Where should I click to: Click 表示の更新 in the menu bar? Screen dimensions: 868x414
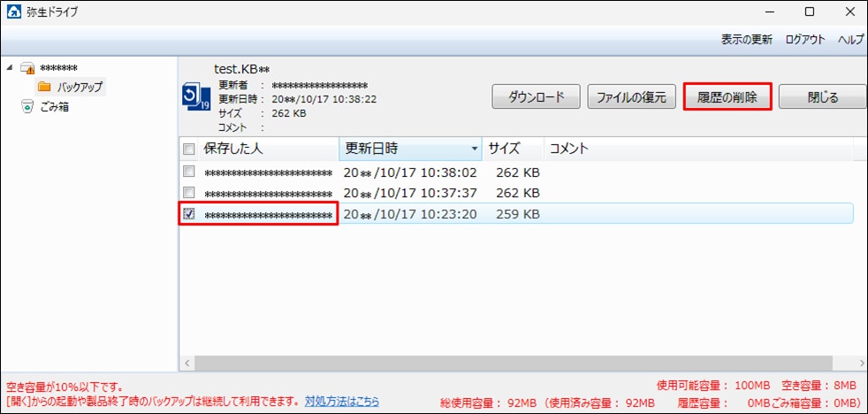(746, 40)
